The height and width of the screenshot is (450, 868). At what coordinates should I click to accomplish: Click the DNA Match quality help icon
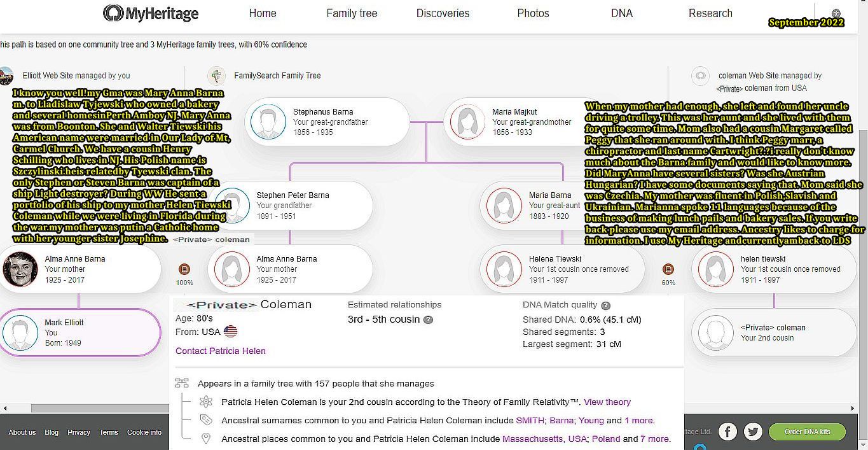[x=606, y=306]
